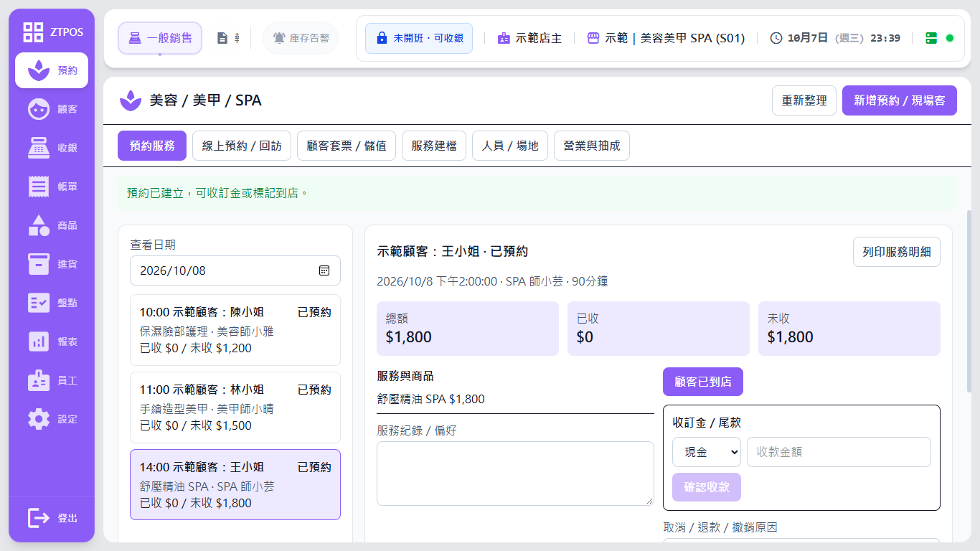980x551 pixels.
Task: Mark 顧客已到店 button
Action: pos(703,382)
